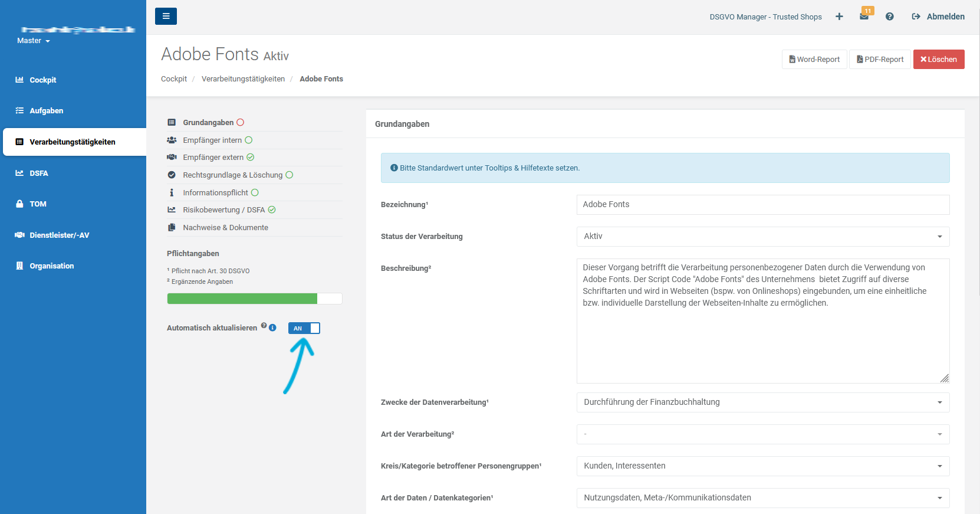Click the Grundangaben list icon
980x514 pixels.
coord(172,122)
